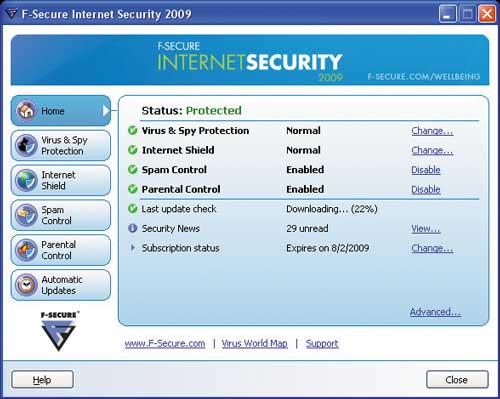Click the Automatic Updates clock icon

[26, 285]
